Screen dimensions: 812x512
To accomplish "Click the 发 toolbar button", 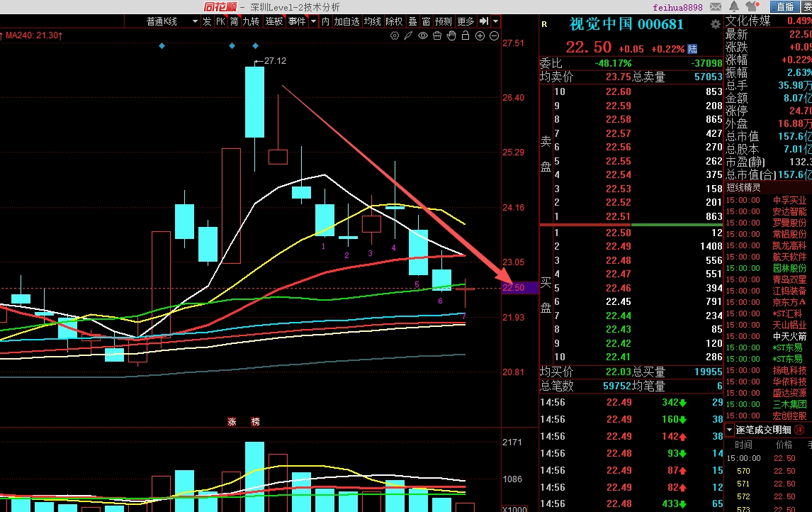I will (207, 21).
